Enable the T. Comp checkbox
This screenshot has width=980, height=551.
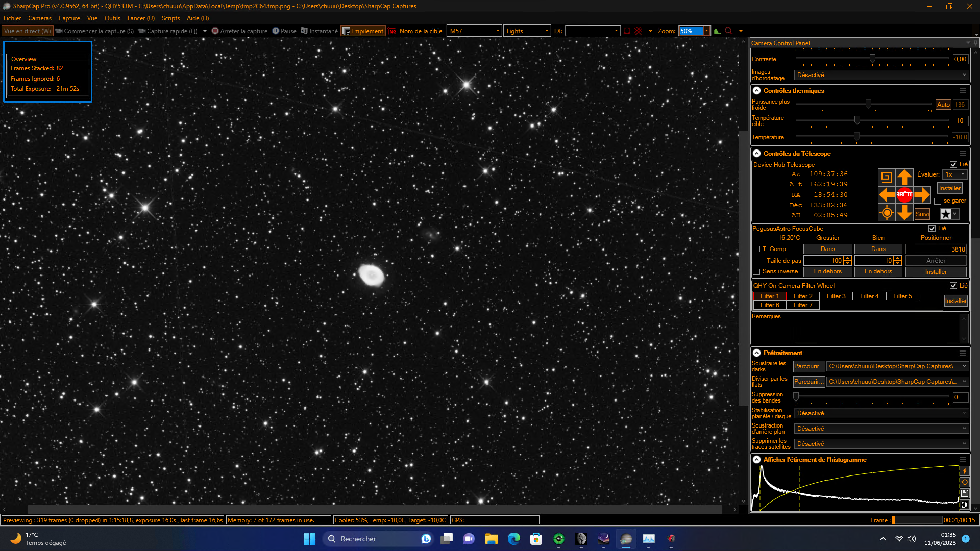coord(756,249)
